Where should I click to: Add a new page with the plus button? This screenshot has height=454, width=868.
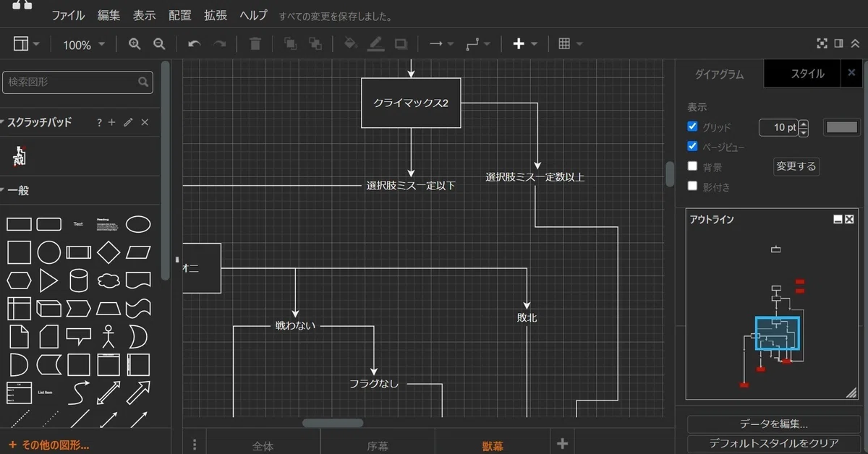(562, 444)
